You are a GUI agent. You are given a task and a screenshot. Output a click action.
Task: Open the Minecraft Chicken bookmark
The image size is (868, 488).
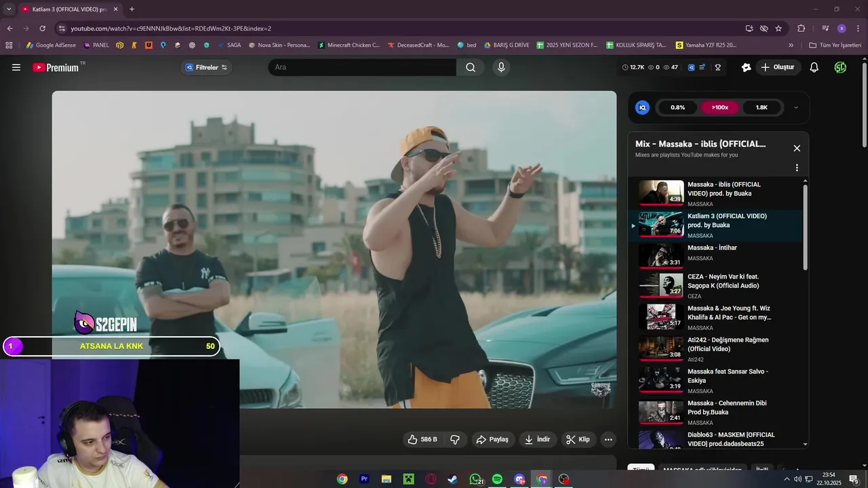coord(349,45)
